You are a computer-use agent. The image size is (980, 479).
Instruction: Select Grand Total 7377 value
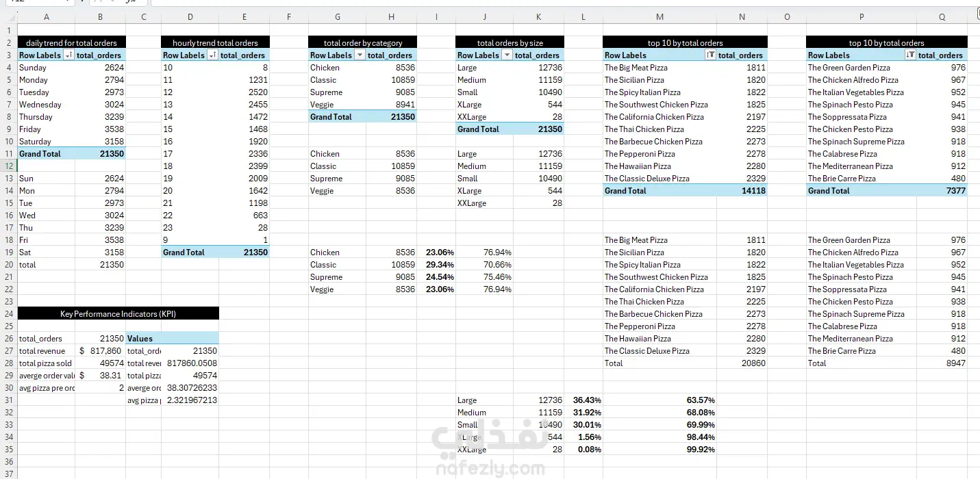tap(942, 191)
